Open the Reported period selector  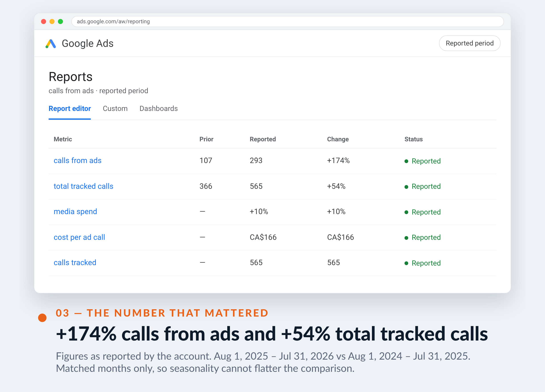[470, 43]
